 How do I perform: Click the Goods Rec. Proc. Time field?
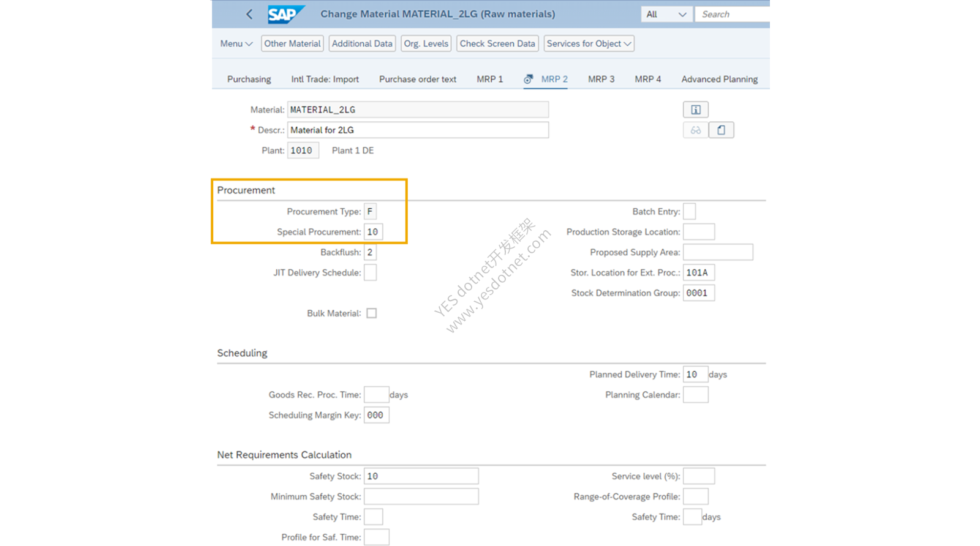coord(376,395)
